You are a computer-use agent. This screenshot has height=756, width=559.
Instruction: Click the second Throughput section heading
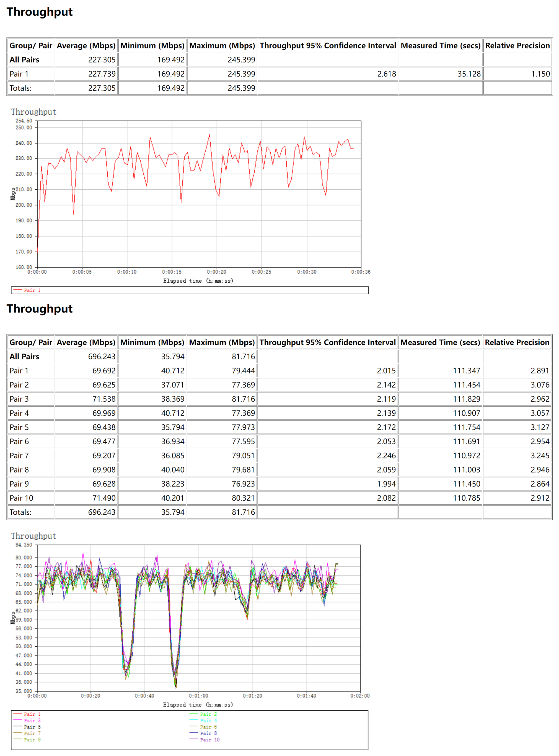click(x=40, y=309)
